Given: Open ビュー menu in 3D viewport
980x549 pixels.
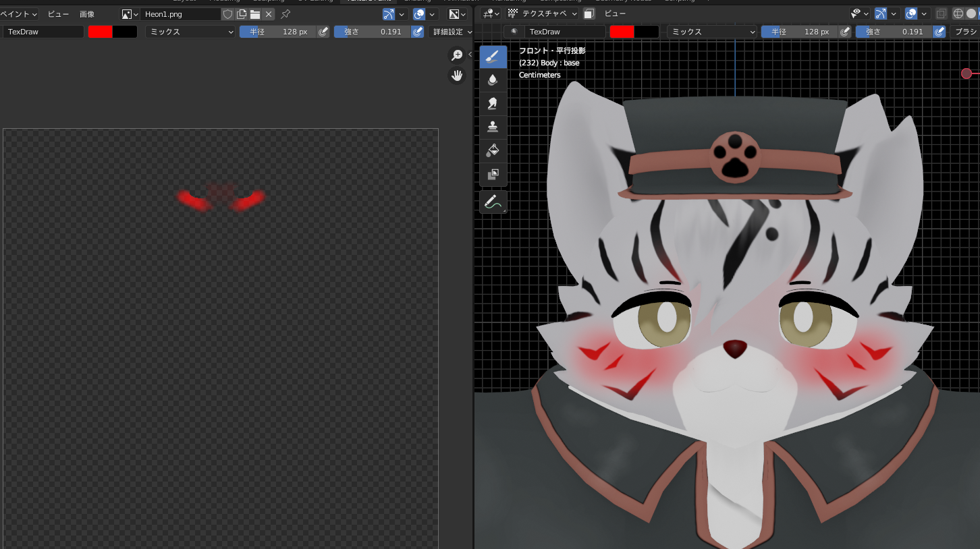Looking at the screenshot, I should coord(615,13).
